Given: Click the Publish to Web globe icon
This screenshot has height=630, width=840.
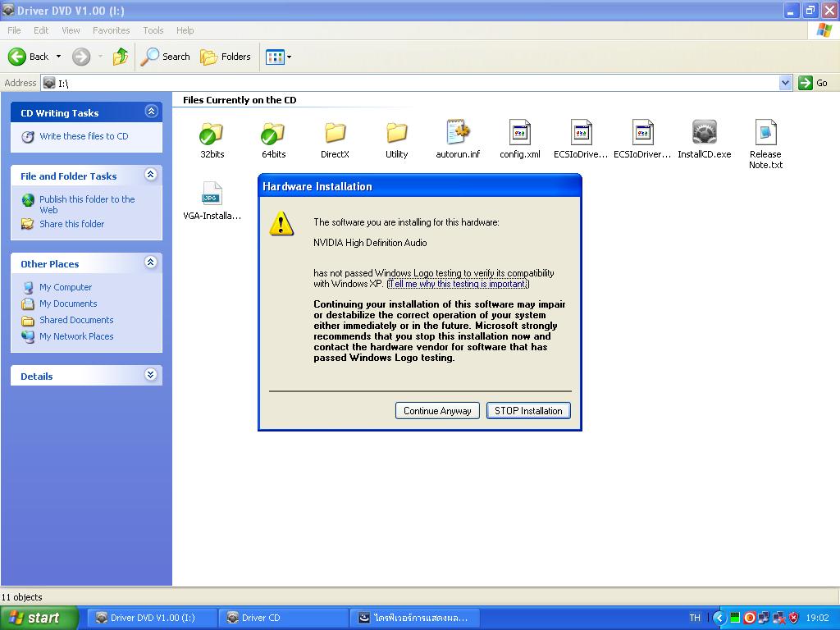Looking at the screenshot, I should 28,200.
